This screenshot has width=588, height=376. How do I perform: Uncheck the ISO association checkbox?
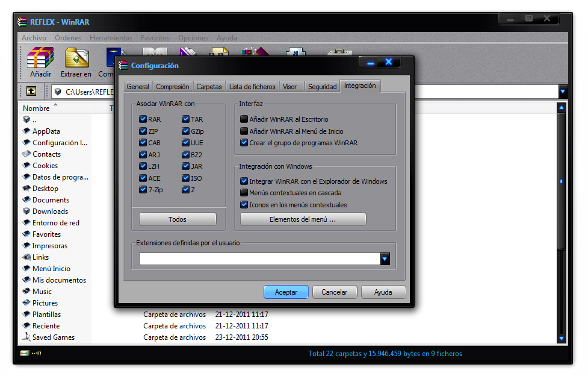(185, 178)
